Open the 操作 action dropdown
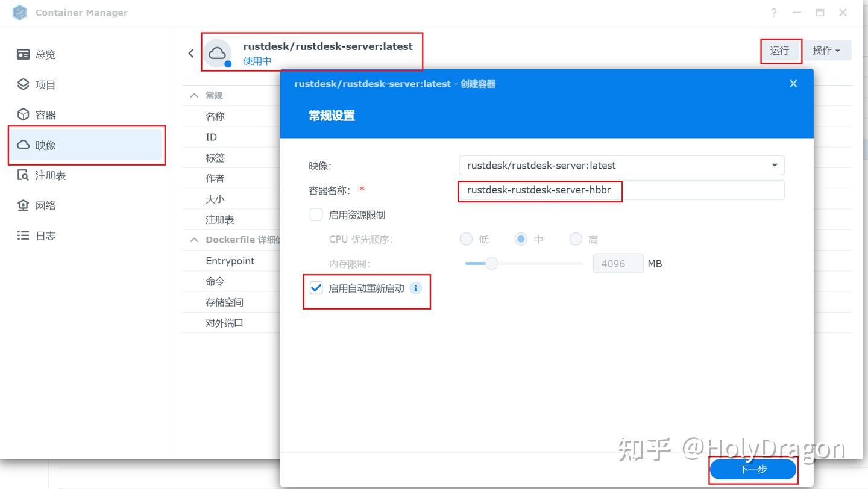 (x=826, y=51)
